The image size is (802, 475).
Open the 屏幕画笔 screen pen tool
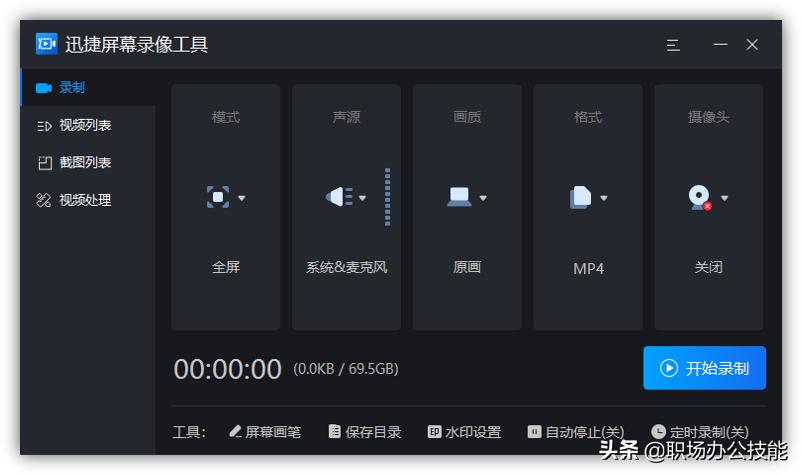coord(265,432)
